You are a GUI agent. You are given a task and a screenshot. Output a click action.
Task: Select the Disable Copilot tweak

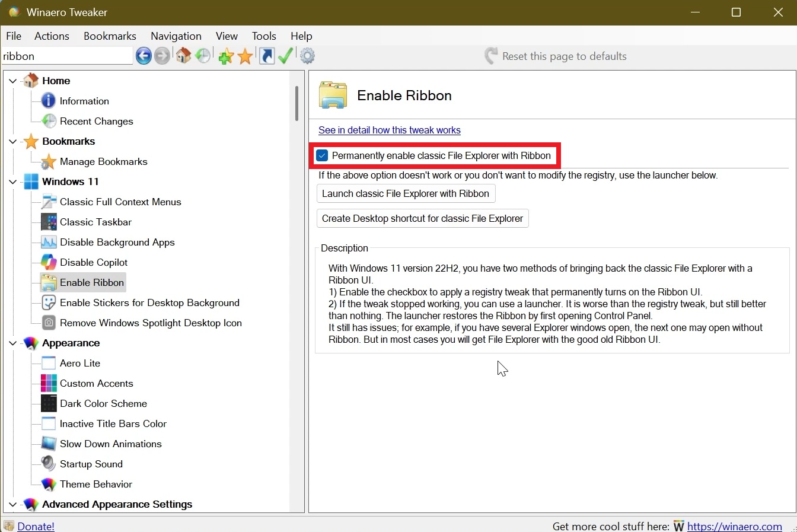[x=93, y=262]
